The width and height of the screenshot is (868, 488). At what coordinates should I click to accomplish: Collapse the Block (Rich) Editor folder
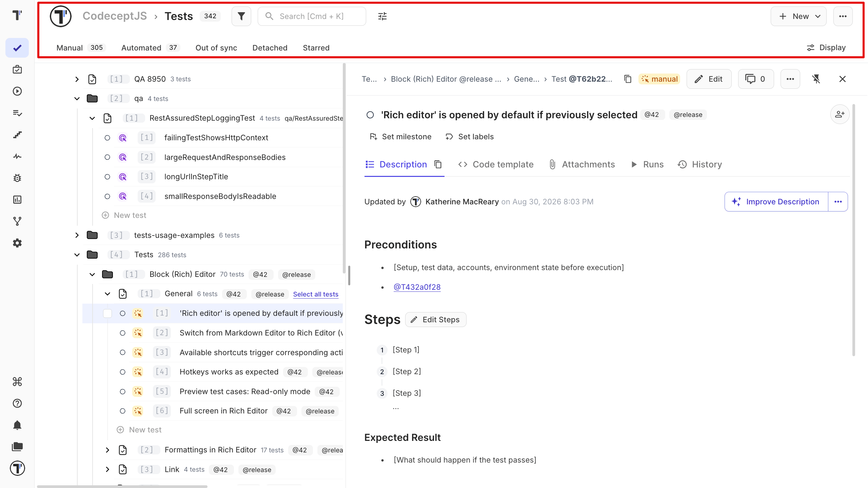[x=92, y=274]
